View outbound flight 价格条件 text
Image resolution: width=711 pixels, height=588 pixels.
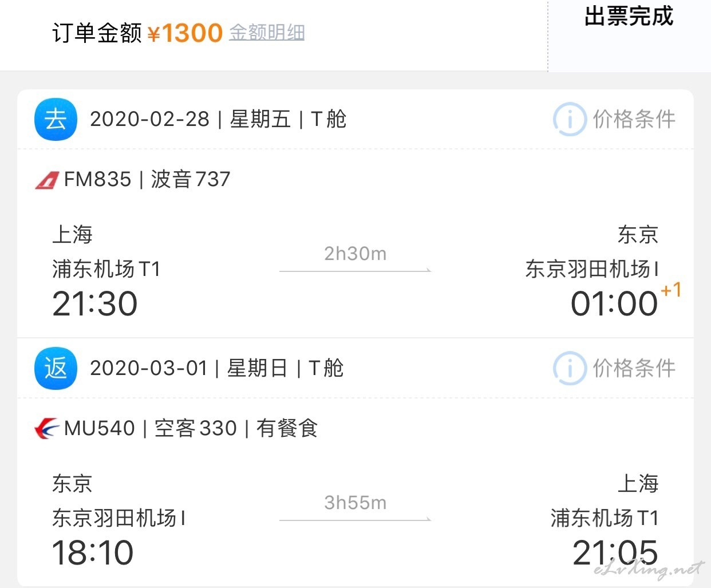[634, 119]
